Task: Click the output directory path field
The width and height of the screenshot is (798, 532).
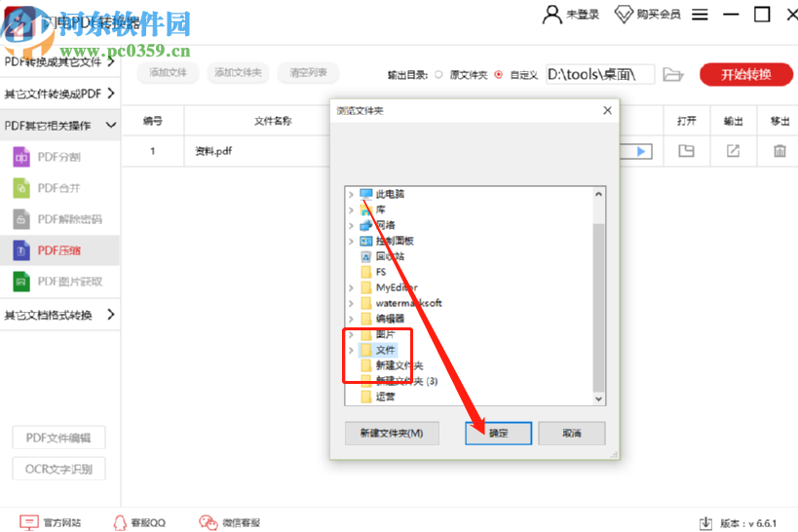Action: 600,75
